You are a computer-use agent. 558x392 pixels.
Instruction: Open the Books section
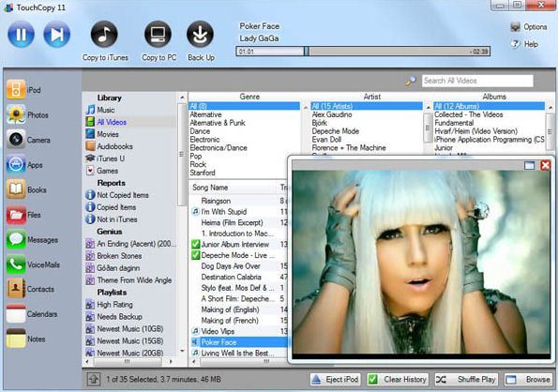point(26,189)
